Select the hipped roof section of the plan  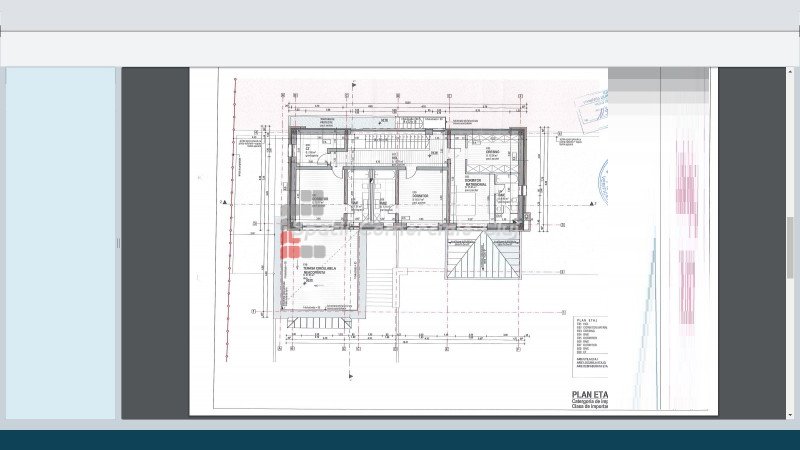[483, 262]
